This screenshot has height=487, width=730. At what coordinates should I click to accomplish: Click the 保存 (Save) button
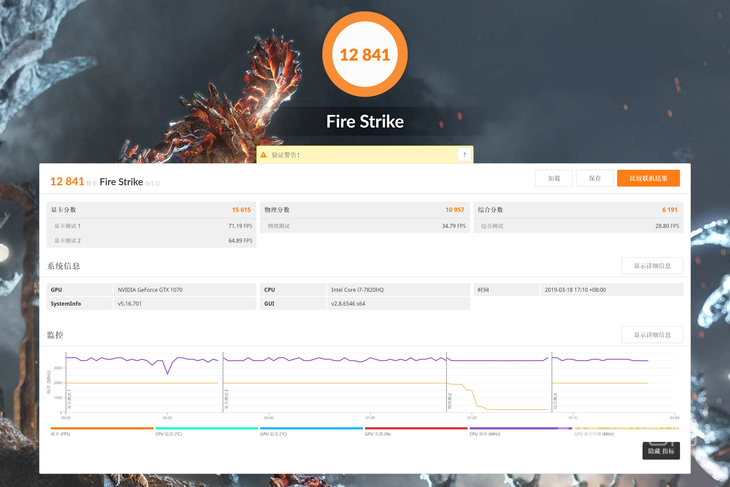point(595,178)
